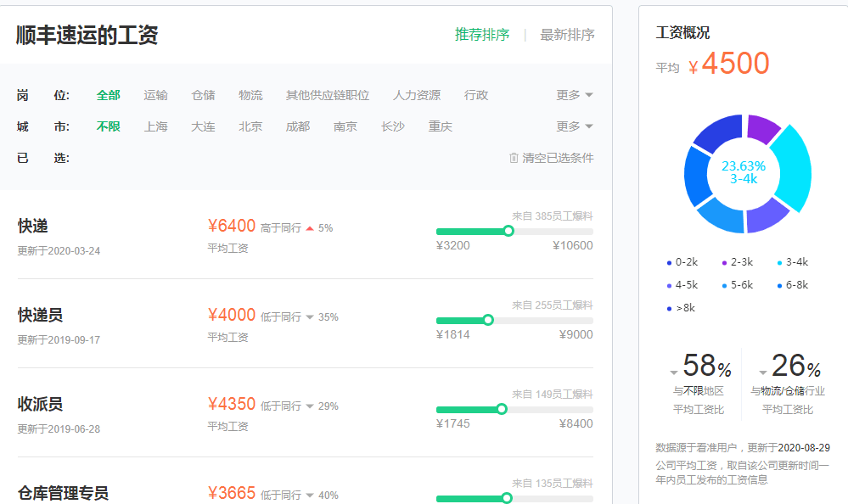Click 更新于2019-09-17 date text
The height and width of the screenshot is (504, 848).
point(59,340)
